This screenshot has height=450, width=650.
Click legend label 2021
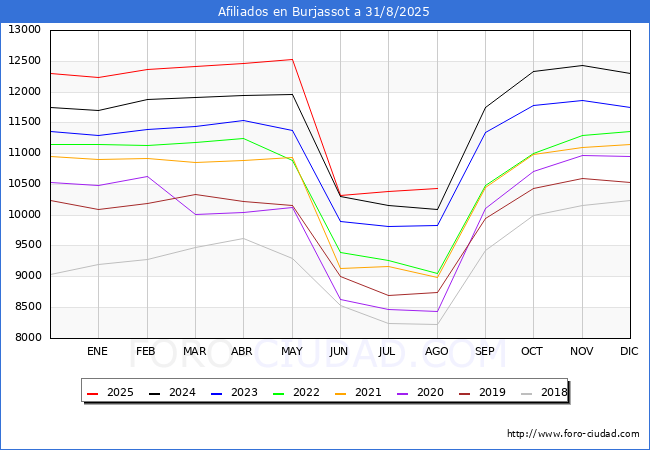(x=368, y=392)
